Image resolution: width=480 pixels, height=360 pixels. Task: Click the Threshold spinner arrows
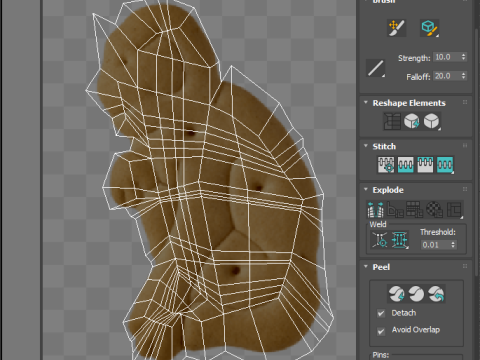(453, 245)
